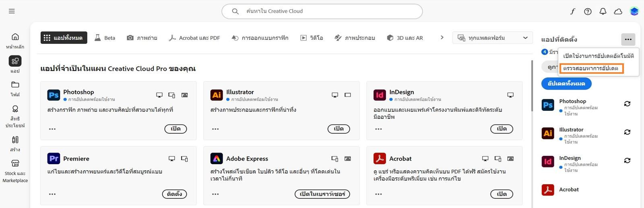The height and width of the screenshot is (208, 644).
Task: Open the fonts icon in header
Action: [x=573, y=11]
